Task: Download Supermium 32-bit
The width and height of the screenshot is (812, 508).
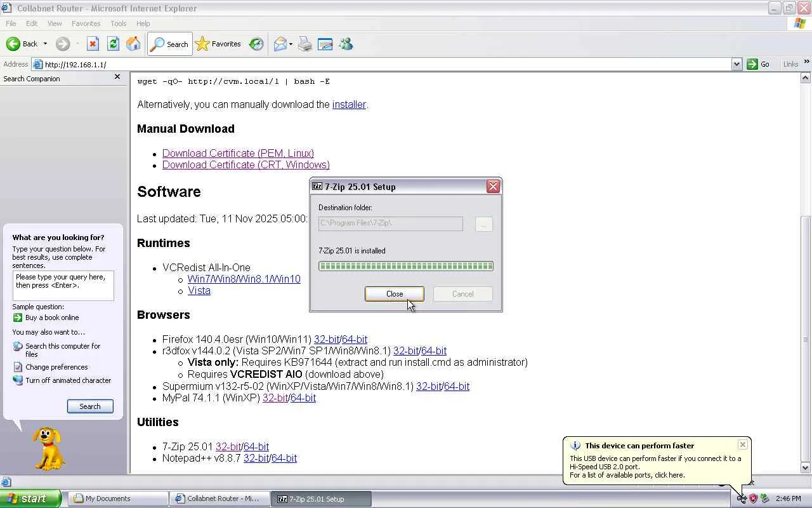Action: tap(429, 386)
